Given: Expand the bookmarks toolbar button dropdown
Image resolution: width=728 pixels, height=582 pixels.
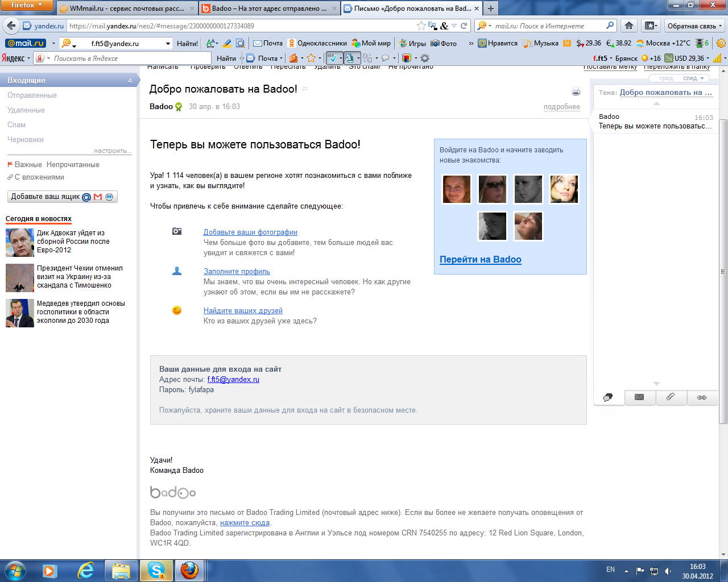Looking at the screenshot, I should [x=651, y=26].
